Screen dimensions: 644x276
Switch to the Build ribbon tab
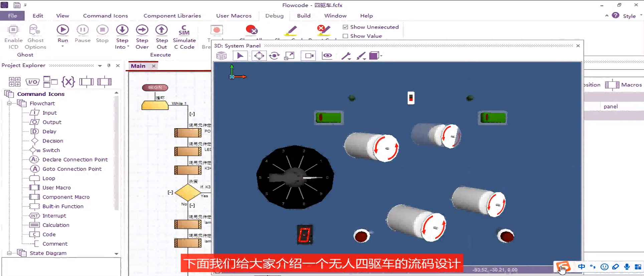(x=303, y=16)
